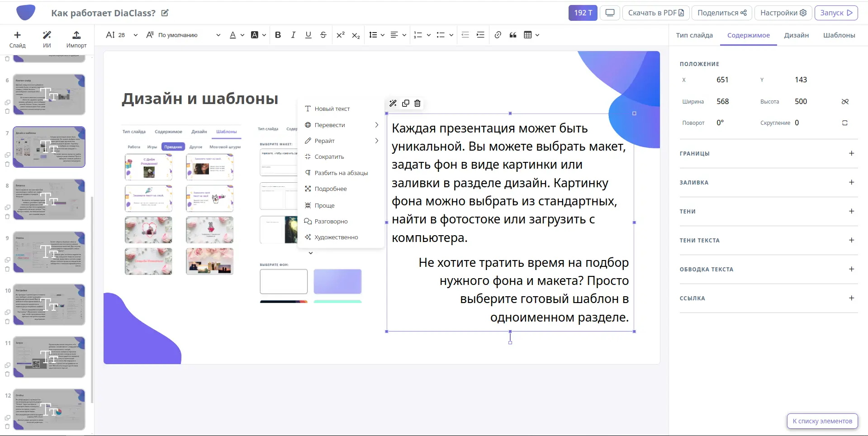Open the insert table dropdown
Image resolution: width=868 pixels, height=436 pixels.
(531, 35)
